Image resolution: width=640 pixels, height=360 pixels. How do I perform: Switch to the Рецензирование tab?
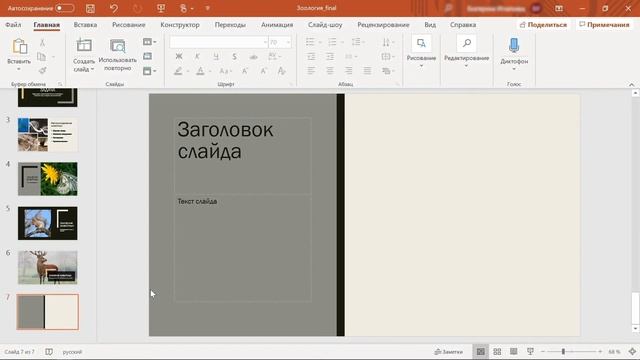coord(383,25)
